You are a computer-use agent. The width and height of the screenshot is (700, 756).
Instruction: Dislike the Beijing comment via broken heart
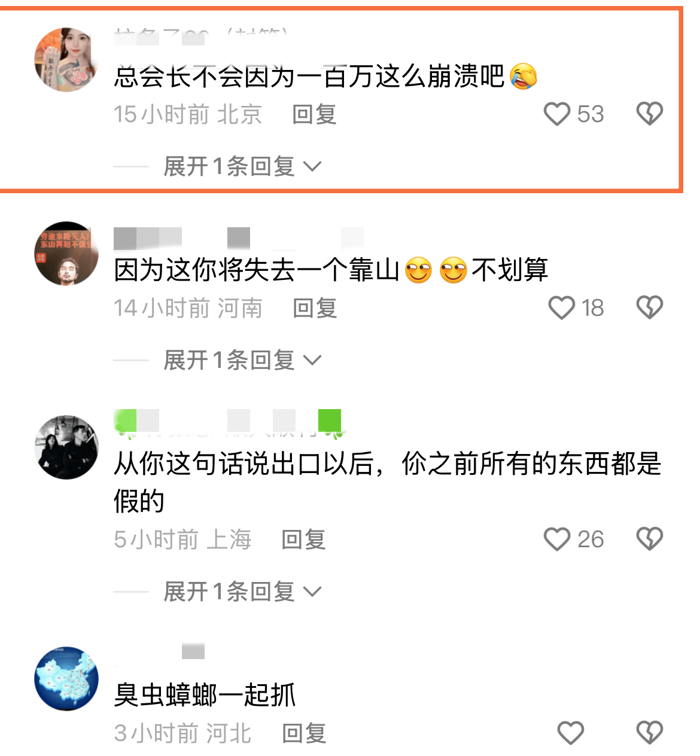[x=649, y=114]
